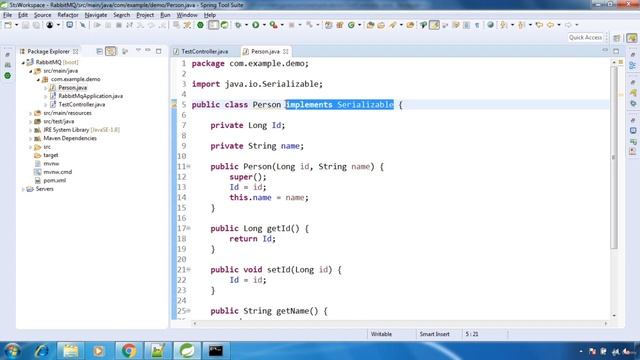This screenshot has width=640, height=360.
Task: Open the Refactor menu
Action: point(68,15)
